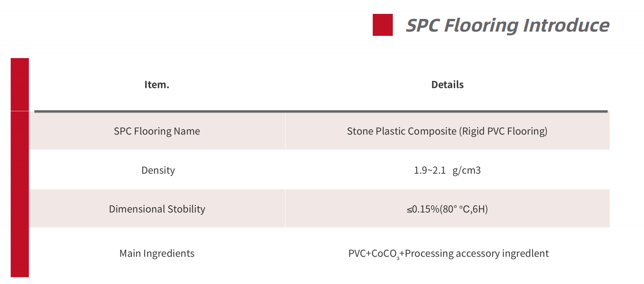Click the word Introduce in the title
The height and width of the screenshot is (284, 644).
tap(566, 25)
